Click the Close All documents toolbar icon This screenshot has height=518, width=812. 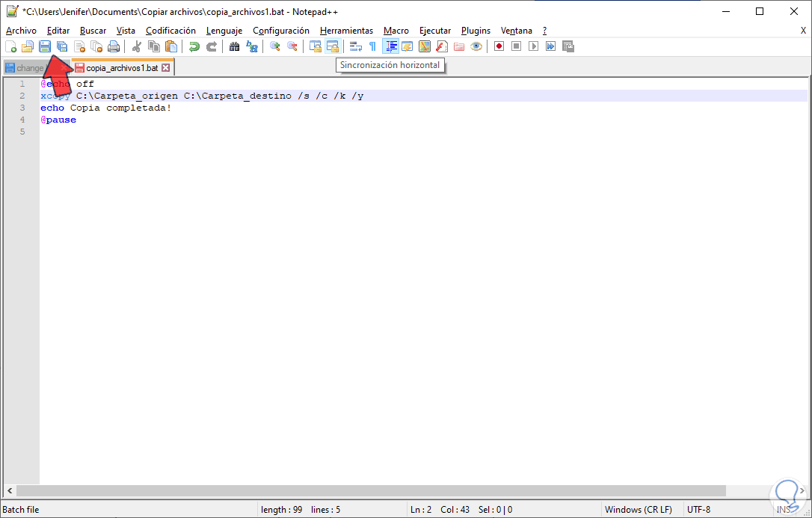[x=96, y=46]
